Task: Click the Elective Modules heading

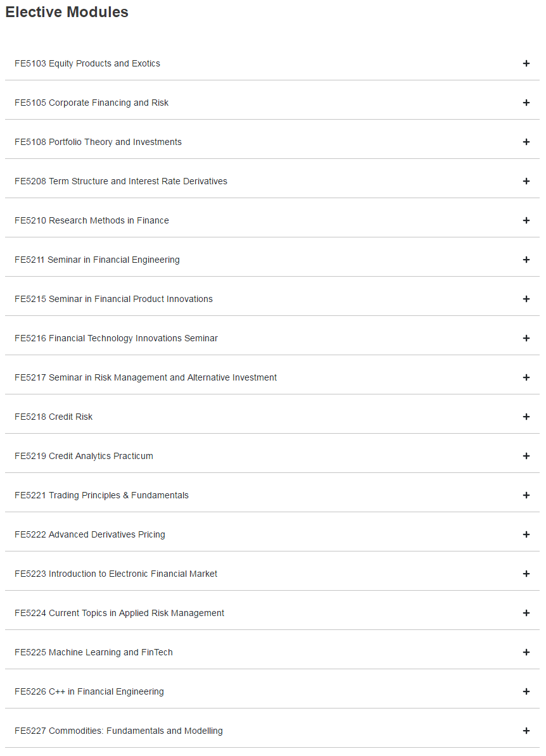Action: click(67, 12)
